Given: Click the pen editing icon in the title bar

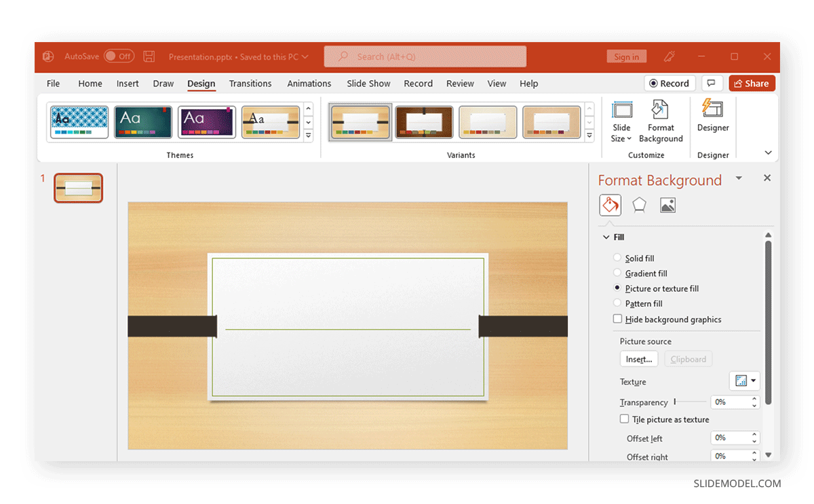Looking at the screenshot, I should [x=669, y=56].
